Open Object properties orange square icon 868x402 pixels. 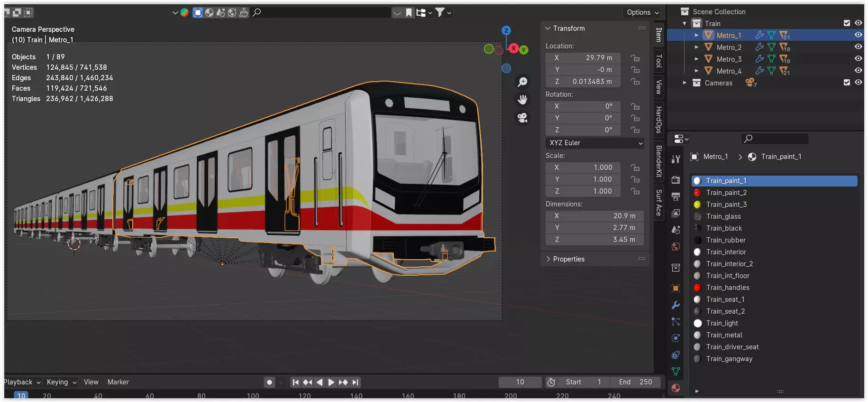[x=676, y=288]
